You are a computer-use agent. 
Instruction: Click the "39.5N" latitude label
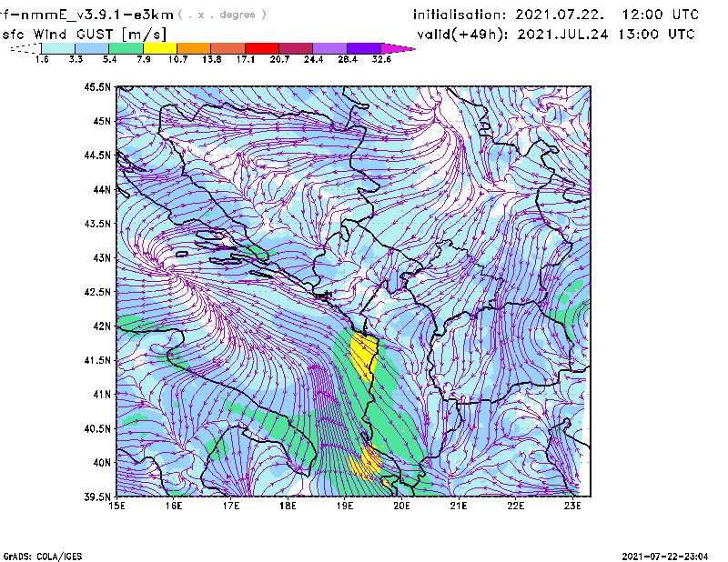(x=97, y=497)
